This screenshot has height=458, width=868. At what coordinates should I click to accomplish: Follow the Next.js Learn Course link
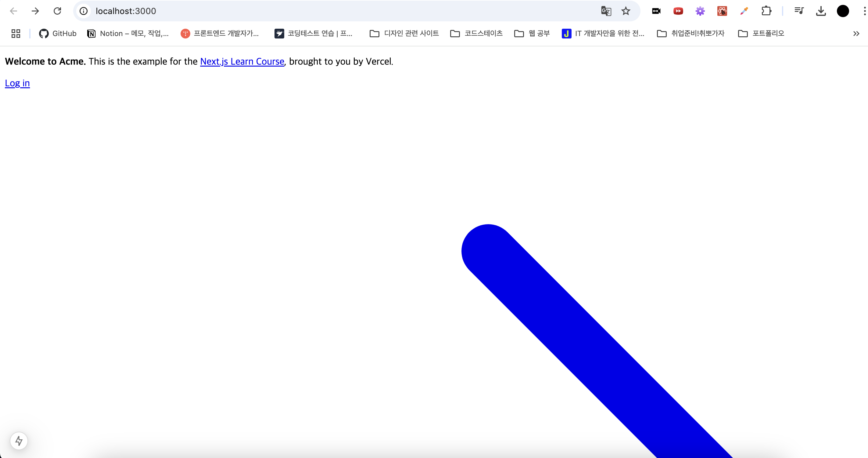pyautogui.click(x=242, y=61)
